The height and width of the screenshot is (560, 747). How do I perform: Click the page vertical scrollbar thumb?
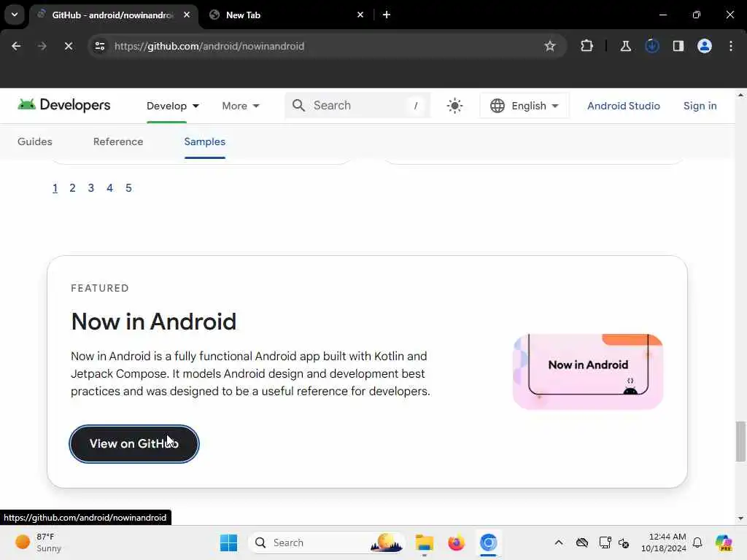tap(740, 441)
